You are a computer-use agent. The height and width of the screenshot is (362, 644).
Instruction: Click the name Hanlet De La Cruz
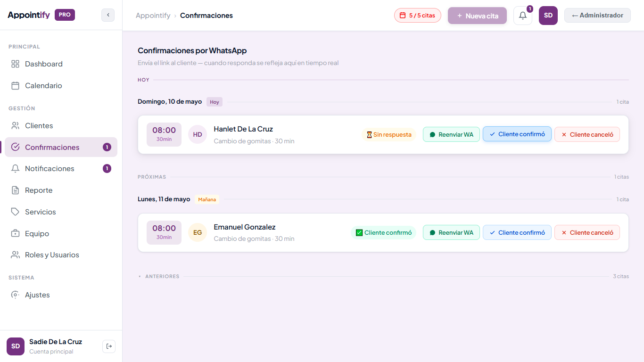click(243, 129)
